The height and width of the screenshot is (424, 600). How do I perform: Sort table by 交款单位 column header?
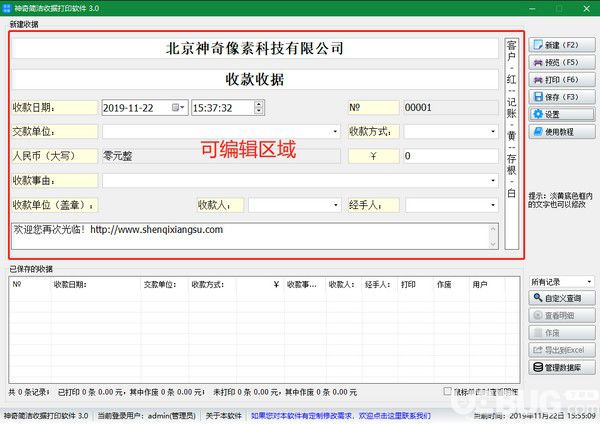pyautogui.click(x=165, y=284)
